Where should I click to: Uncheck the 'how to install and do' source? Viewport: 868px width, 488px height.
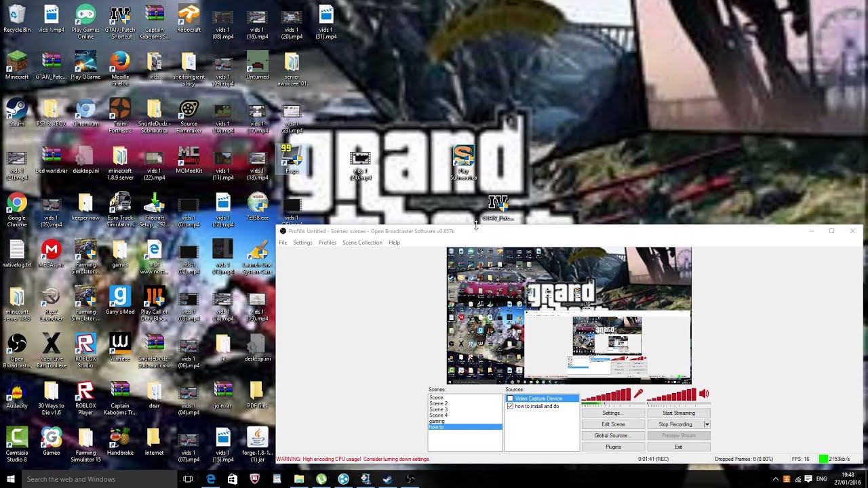510,406
